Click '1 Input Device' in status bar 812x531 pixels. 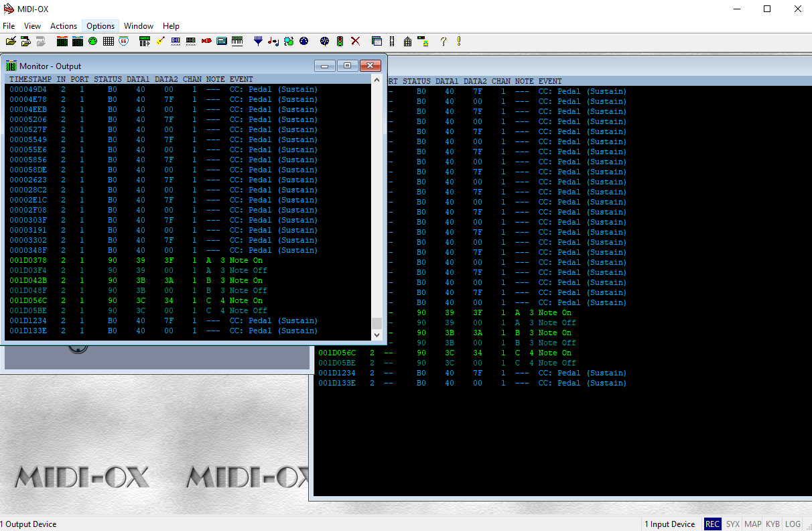pos(670,524)
